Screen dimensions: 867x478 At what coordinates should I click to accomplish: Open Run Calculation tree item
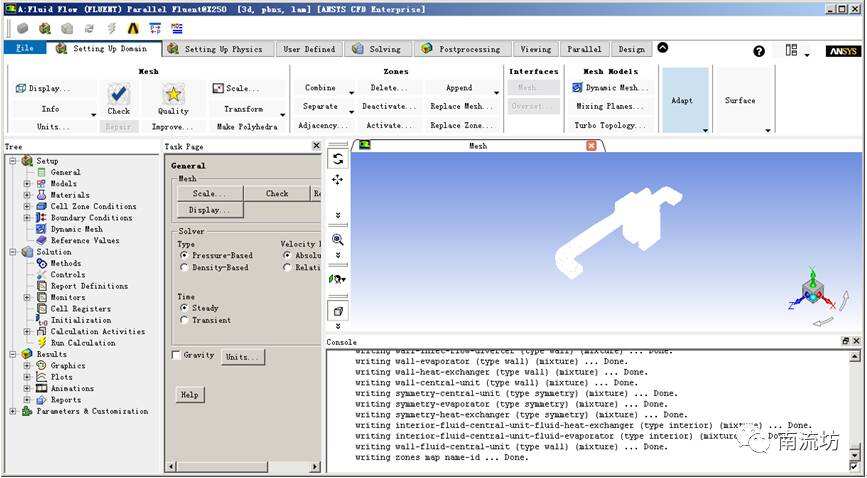click(x=83, y=343)
